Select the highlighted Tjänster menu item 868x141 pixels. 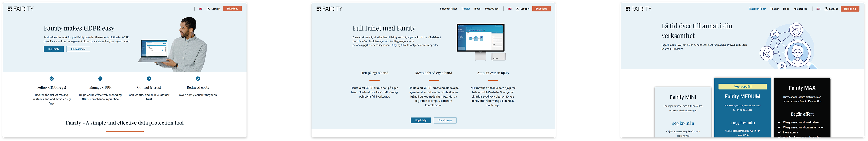pos(466,9)
